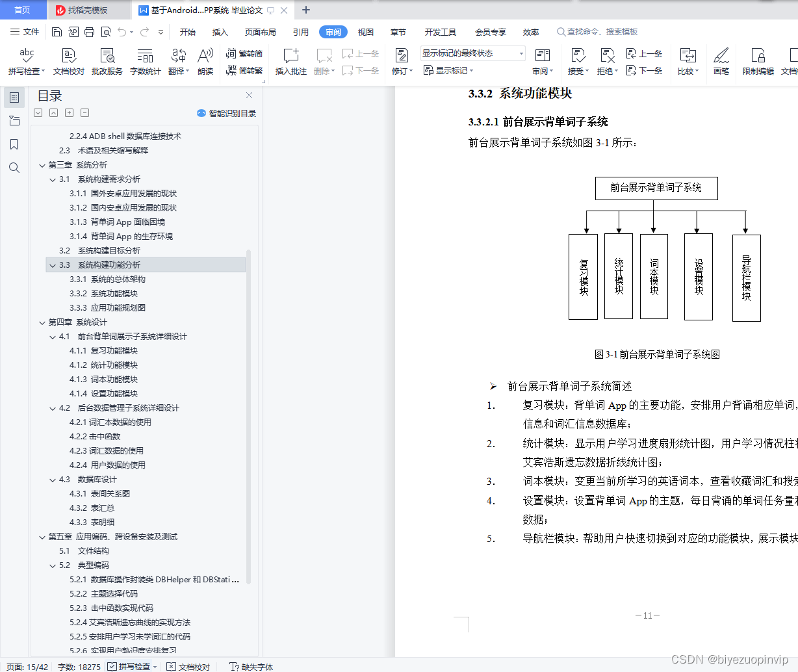This screenshot has width=798, height=672.
Task: Start 朗读 read aloud
Action: pos(205,61)
